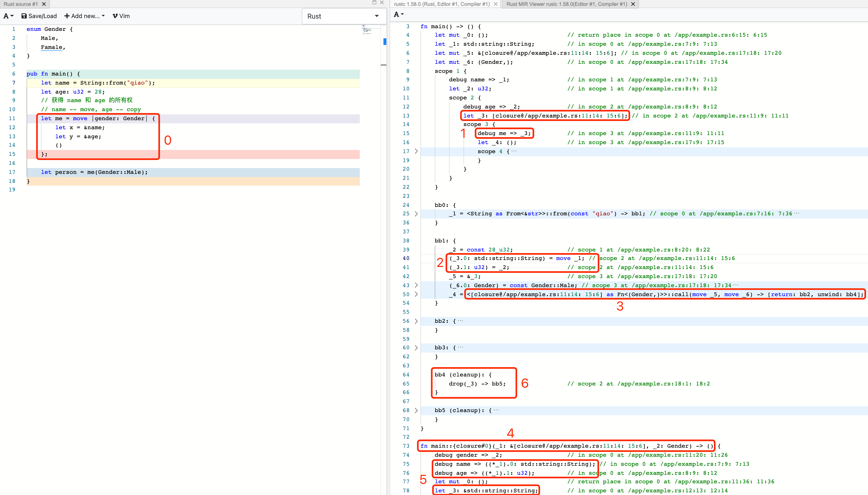The height and width of the screenshot is (495, 868).
Task: Close the Rust source #1 tab
Action: click(44, 4)
